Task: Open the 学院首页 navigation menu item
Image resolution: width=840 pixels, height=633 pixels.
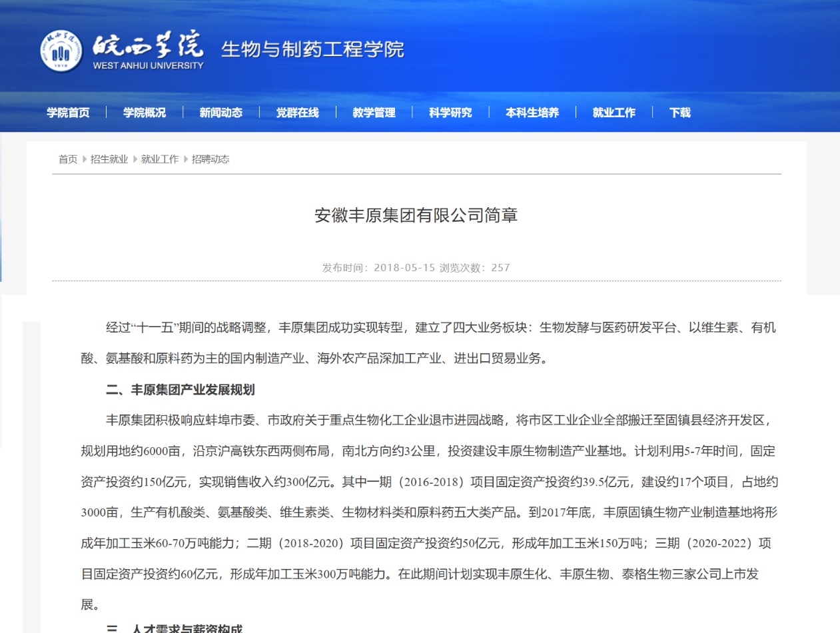Action: tap(68, 113)
